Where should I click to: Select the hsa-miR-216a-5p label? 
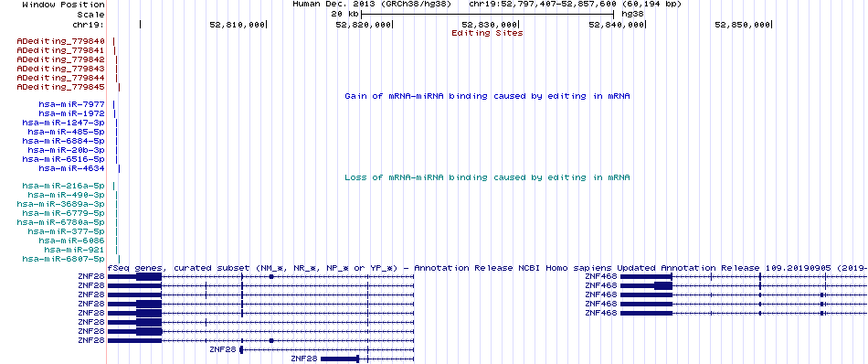[64, 187]
